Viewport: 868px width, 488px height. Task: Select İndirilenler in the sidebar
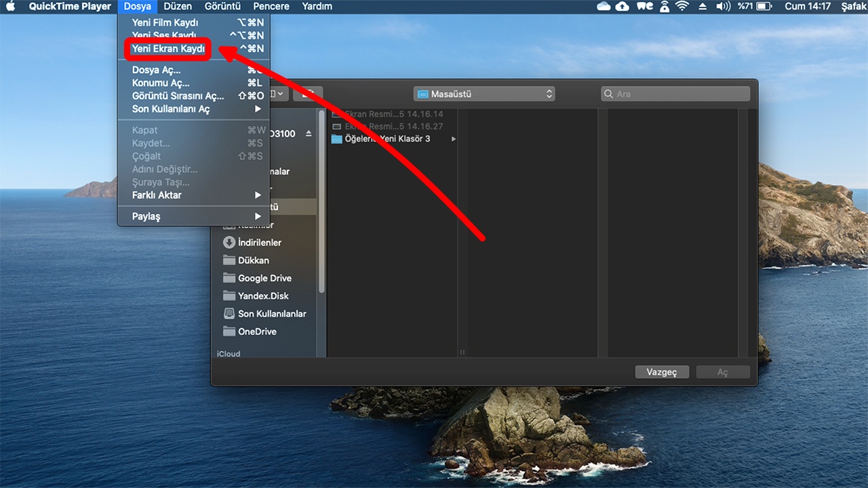coord(259,243)
